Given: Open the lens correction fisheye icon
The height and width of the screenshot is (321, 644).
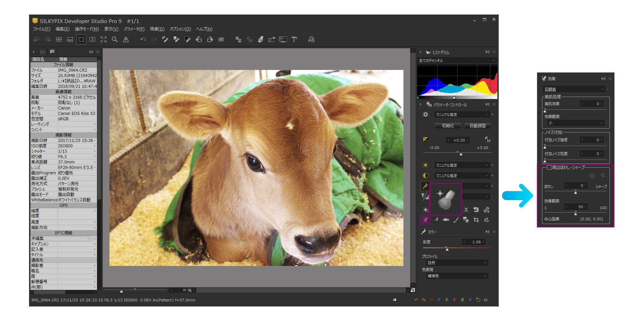Looking at the screenshot, I should pos(446,220).
